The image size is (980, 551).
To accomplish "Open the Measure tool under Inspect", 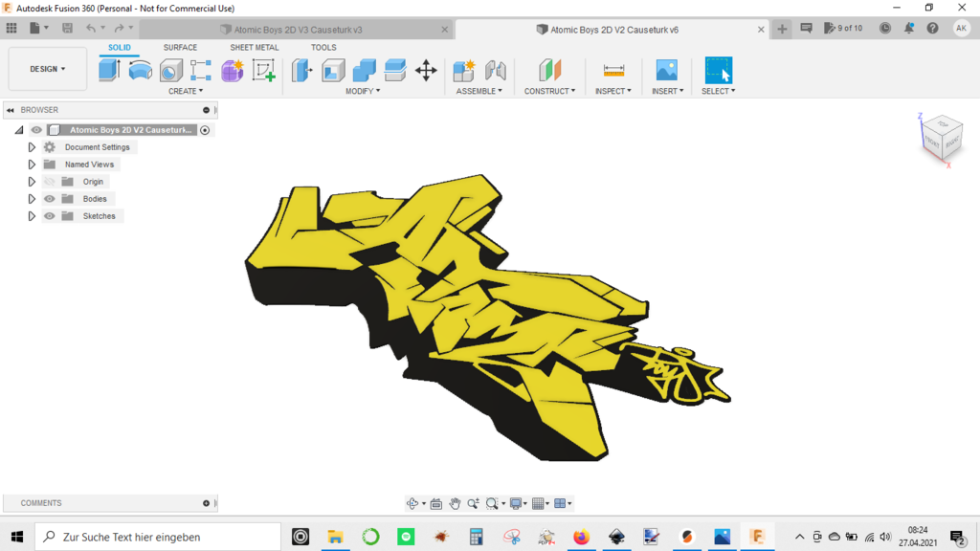I will click(613, 71).
